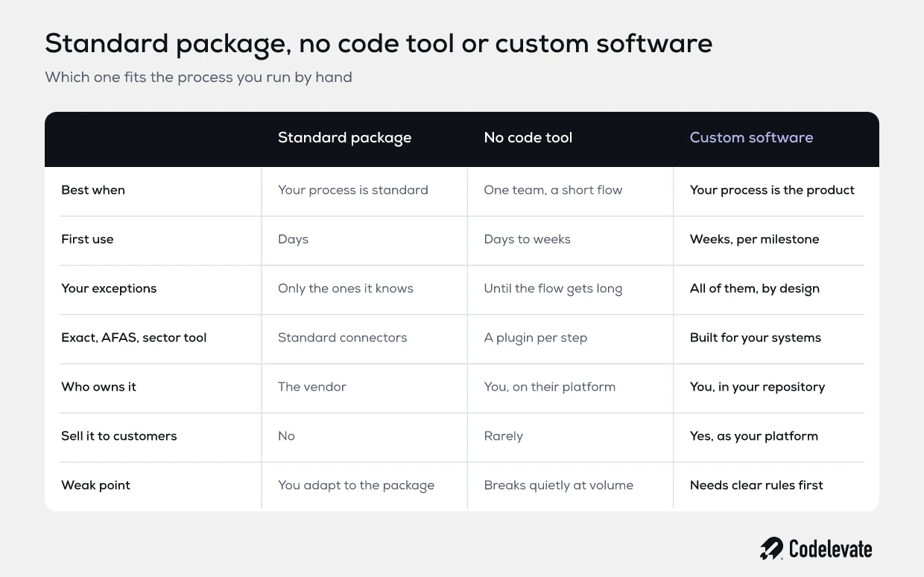Click cell 'All of them, by design'

[754, 288]
